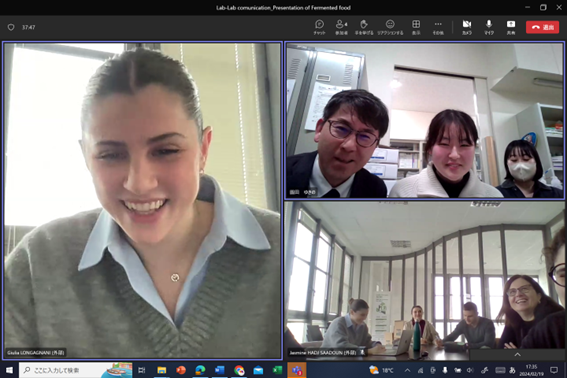567x378 pixels.
Task: Show the participants list
Action: coord(341,27)
